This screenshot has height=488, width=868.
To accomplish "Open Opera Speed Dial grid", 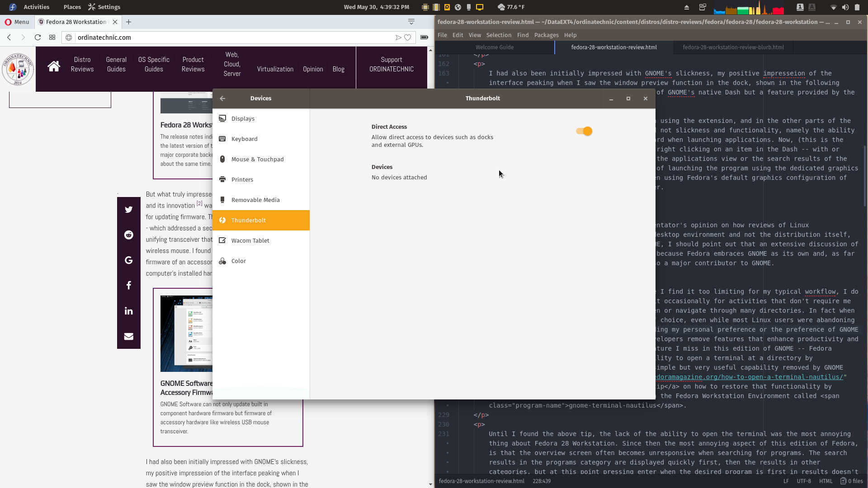I will point(52,38).
